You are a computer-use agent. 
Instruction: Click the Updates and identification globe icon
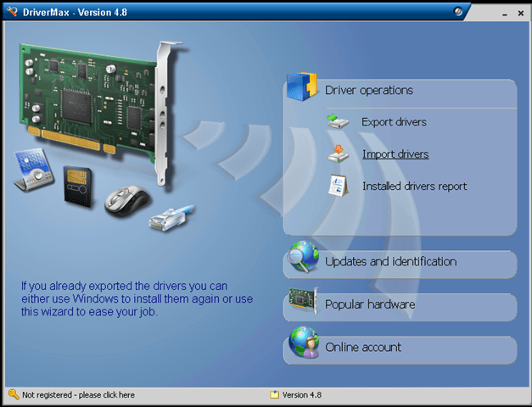coord(303,258)
